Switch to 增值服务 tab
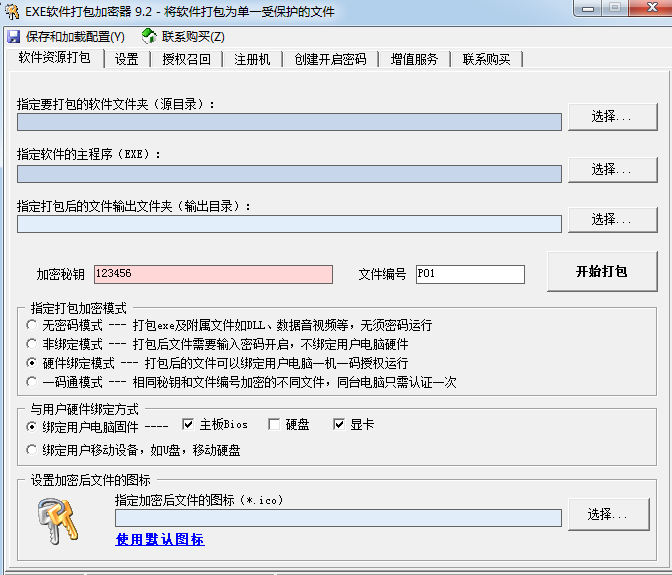The width and height of the screenshot is (672, 575). click(x=414, y=59)
